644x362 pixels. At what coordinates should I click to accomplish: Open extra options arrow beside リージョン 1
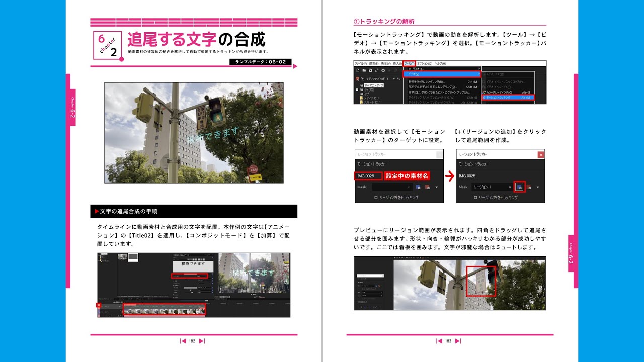pyautogui.click(x=538, y=187)
